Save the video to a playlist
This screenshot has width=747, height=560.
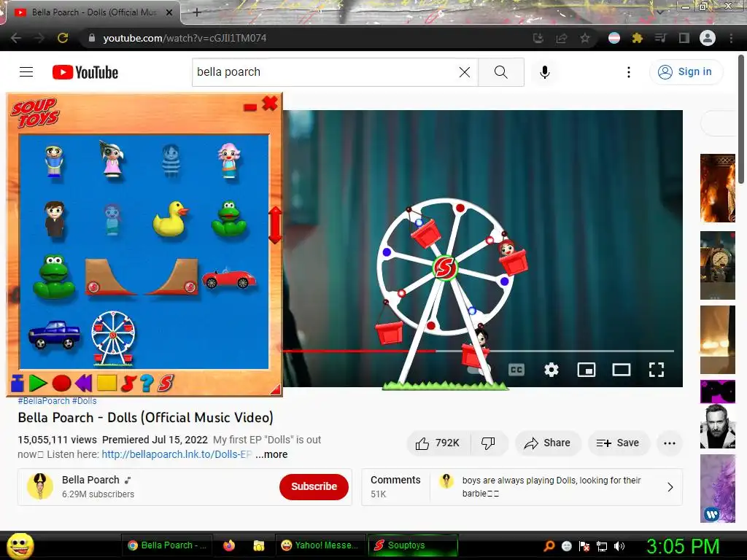tap(617, 443)
